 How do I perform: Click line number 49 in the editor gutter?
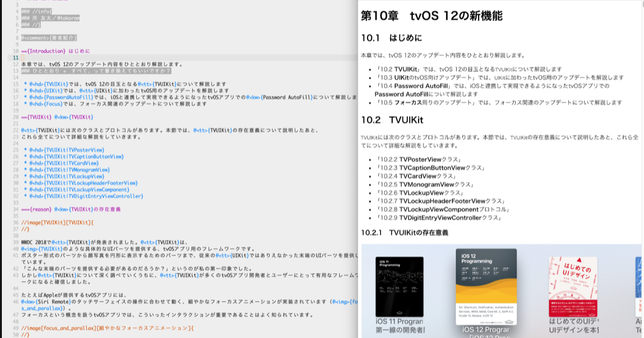(16, 327)
